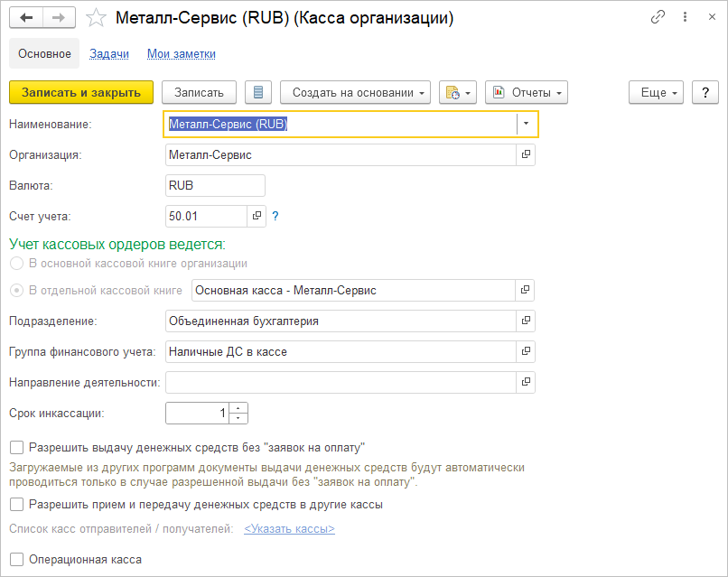Show the hint next to Счет учета
This screenshot has width=728, height=577.
click(x=275, y=216)
